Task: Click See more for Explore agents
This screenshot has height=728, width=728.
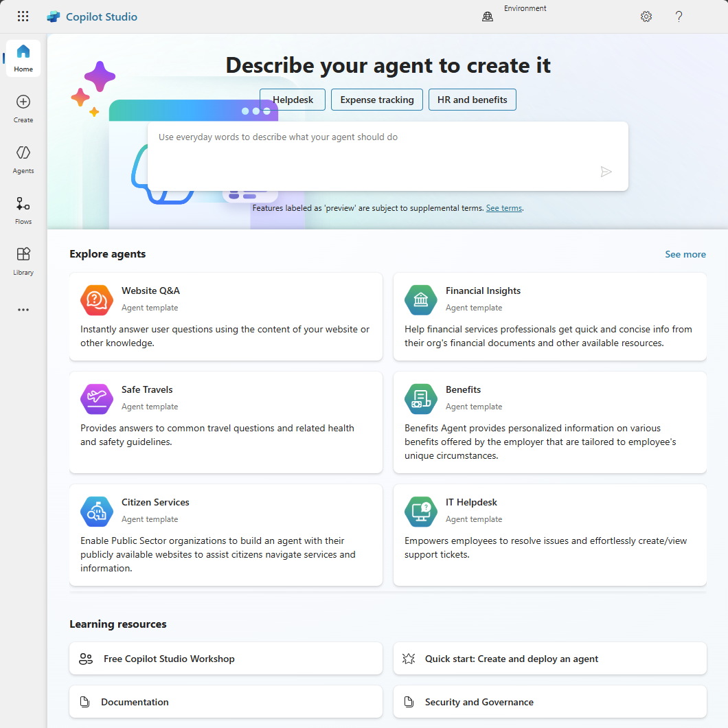Action: point(685,254)
